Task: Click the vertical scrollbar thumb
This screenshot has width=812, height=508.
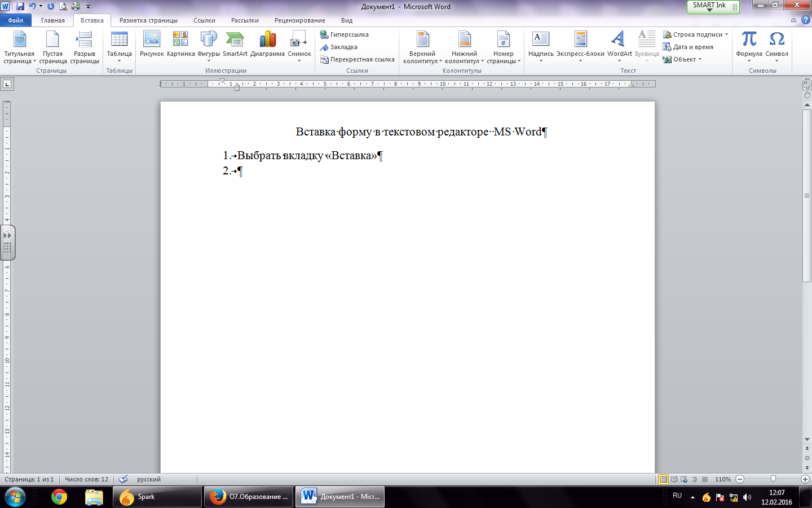Action: pyautogui.click(x=807, y=196)
